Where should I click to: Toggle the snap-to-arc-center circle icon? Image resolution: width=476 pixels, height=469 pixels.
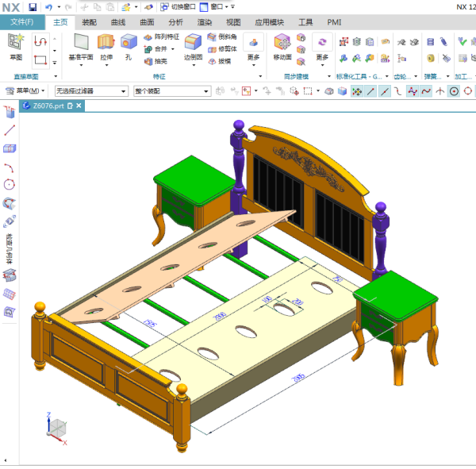pyautogui.click(x=454, y=91)
